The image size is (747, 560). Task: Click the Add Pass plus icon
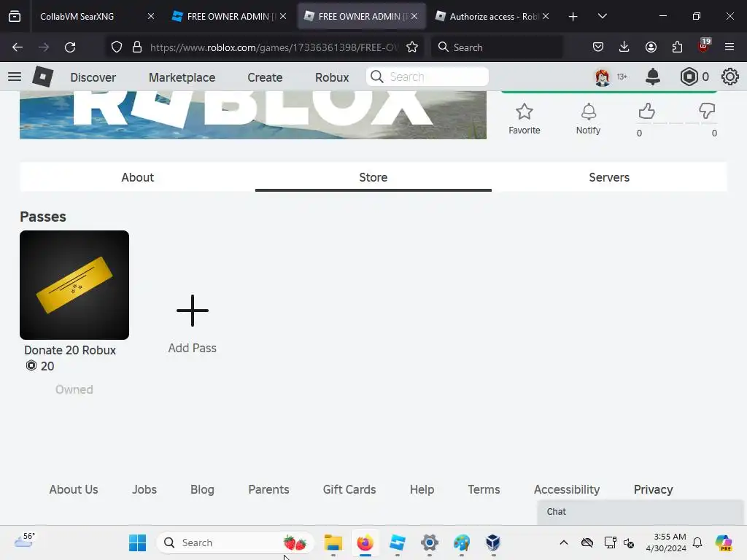click(193, 311)
